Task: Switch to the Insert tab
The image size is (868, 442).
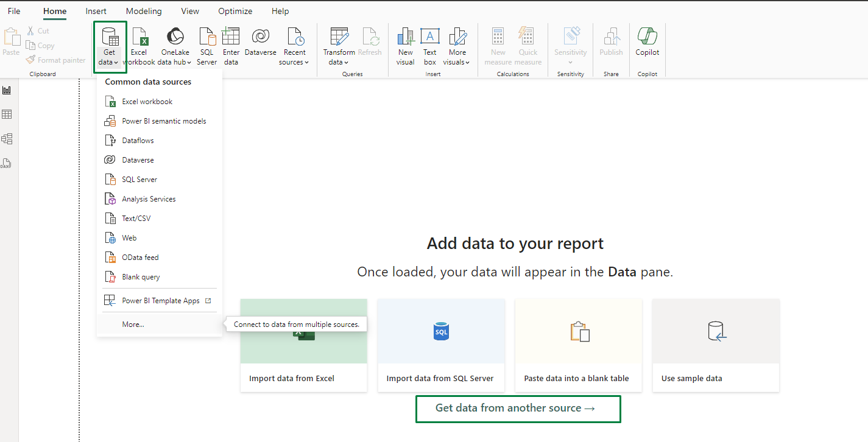Action: tap(96, 12)
